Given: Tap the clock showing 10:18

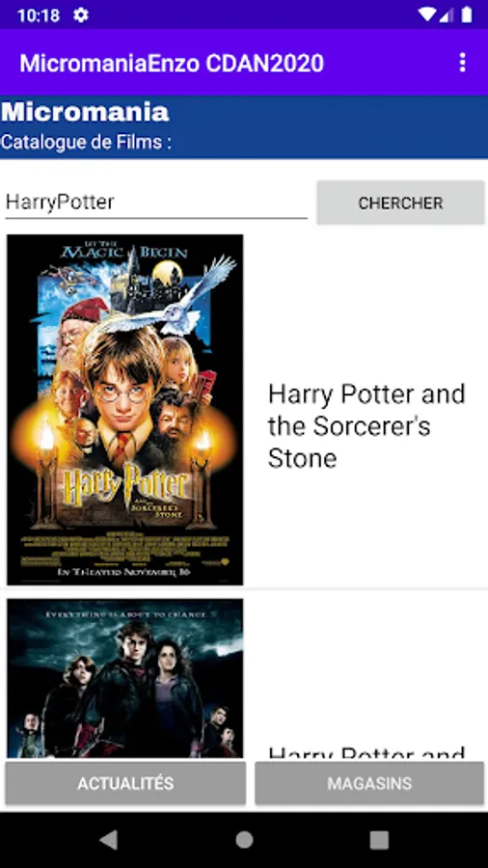Looking at the screenshot, I should point(39,14).
